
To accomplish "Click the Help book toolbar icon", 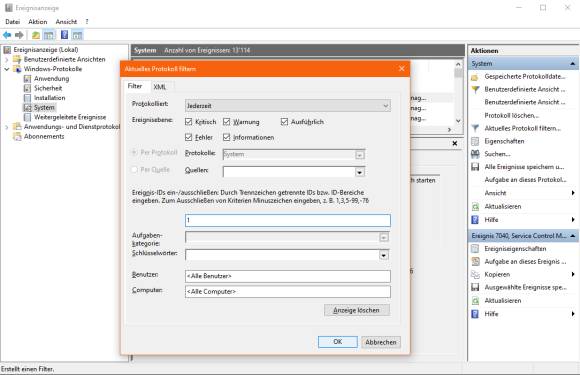I will pyautogui.click(x=64, y=35).
